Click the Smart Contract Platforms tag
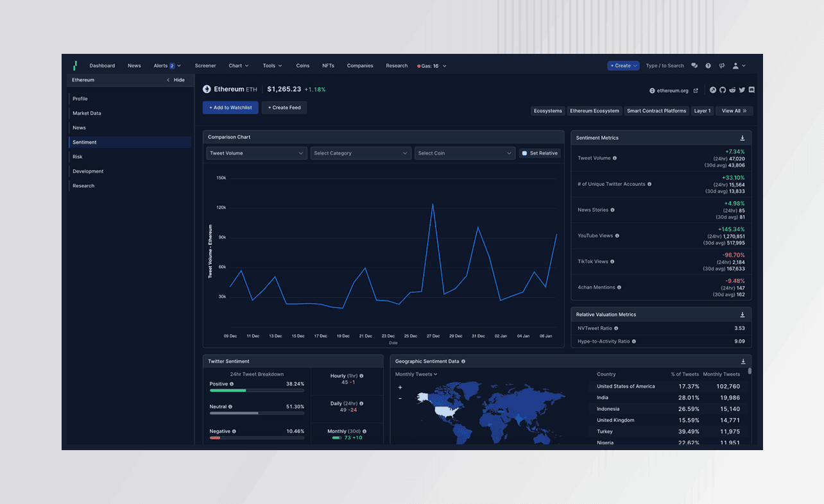The image size is (824, 504). tap(657, 111)
